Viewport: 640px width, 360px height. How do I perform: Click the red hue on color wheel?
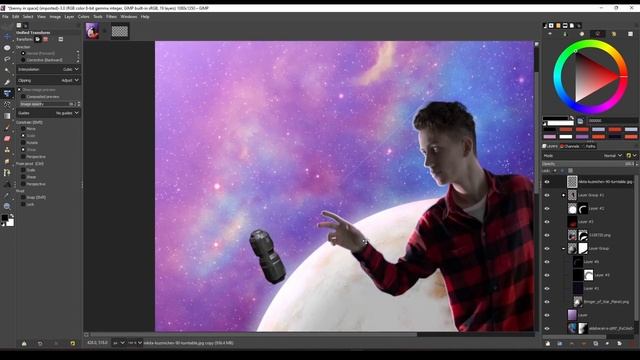point(624,76)
